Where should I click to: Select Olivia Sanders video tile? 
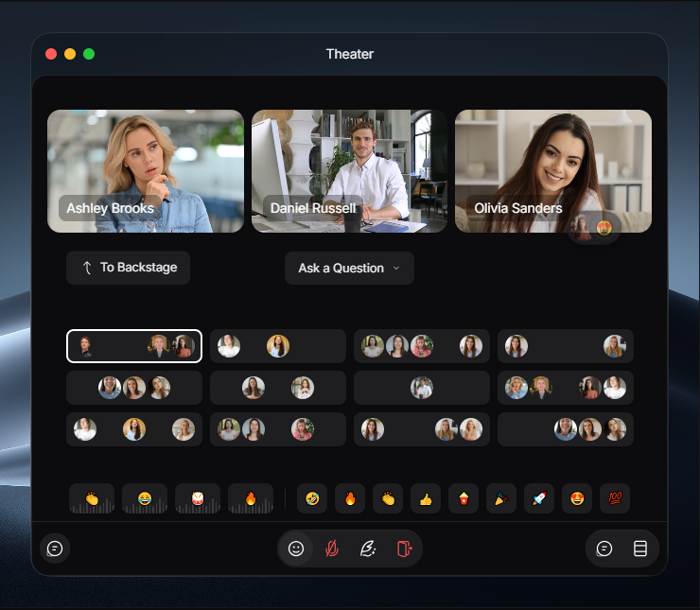click(x=553, y=171)
